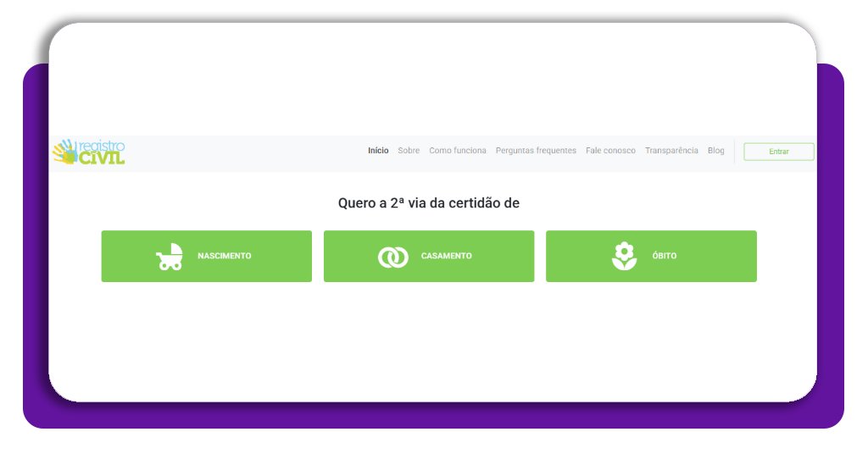Image resolution: width=868 pixels, height=454 pixels.
Task: Open Perguntas frequentes
Action: [536, 151]
